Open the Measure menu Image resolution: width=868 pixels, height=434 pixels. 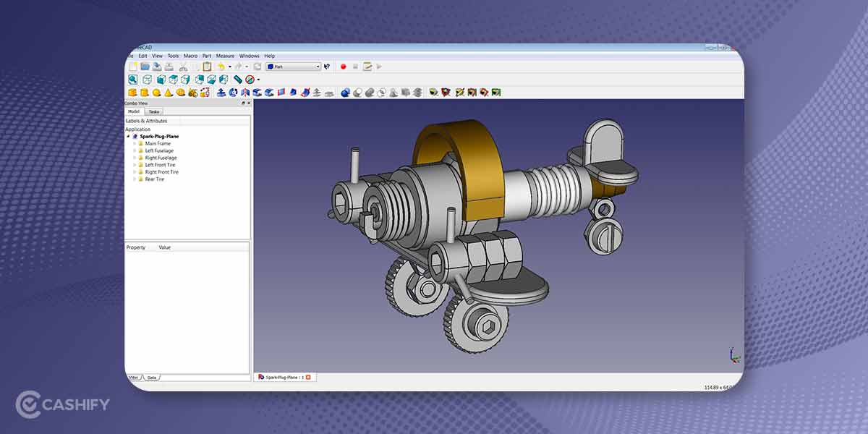point(225,55)
